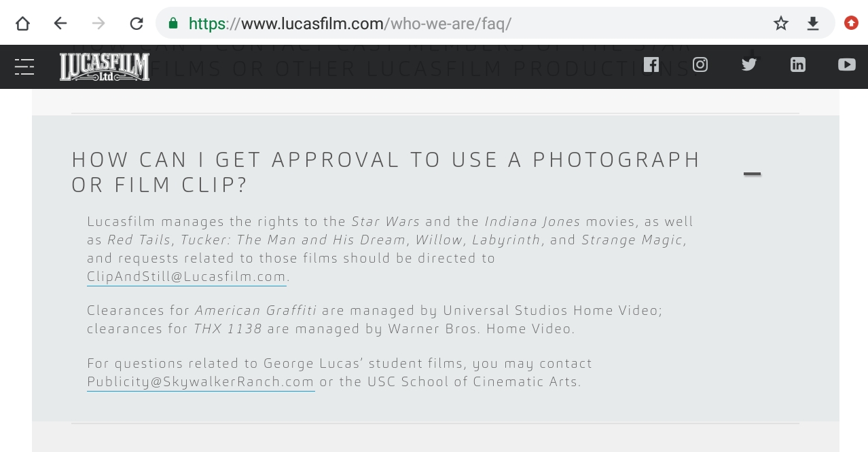Visit Lucasfilm's Twitter feed
The width and height of the screenshot is (868, 452).
pyautogui.click(x=749, y=64)
